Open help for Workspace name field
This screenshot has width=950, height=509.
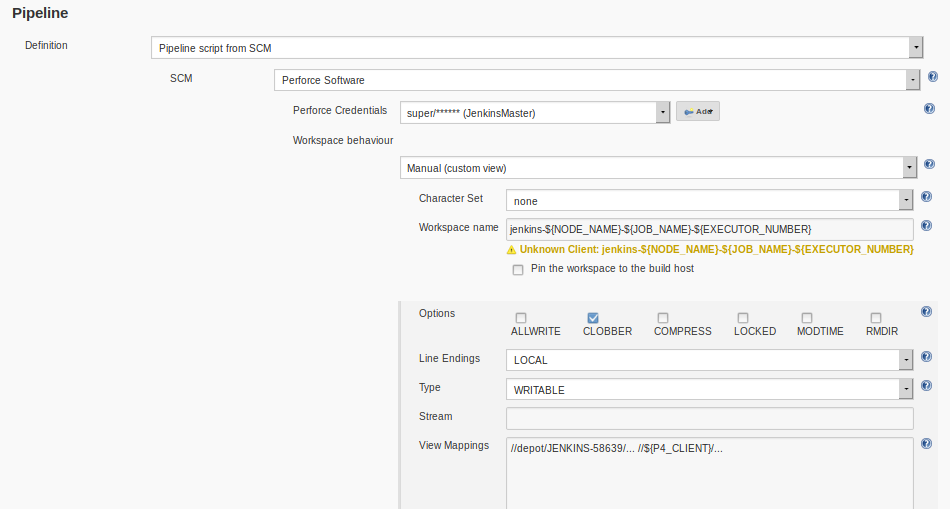tap(926, 226)
